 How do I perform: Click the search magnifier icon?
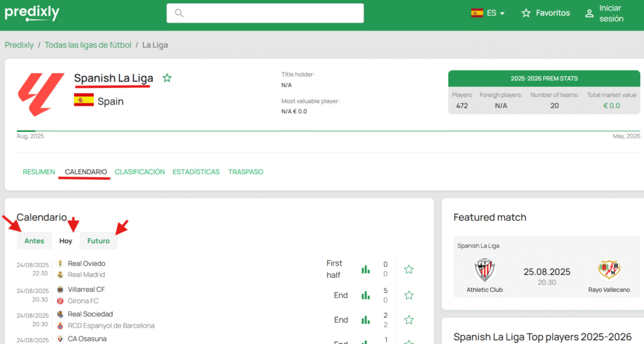coord(179,13)
